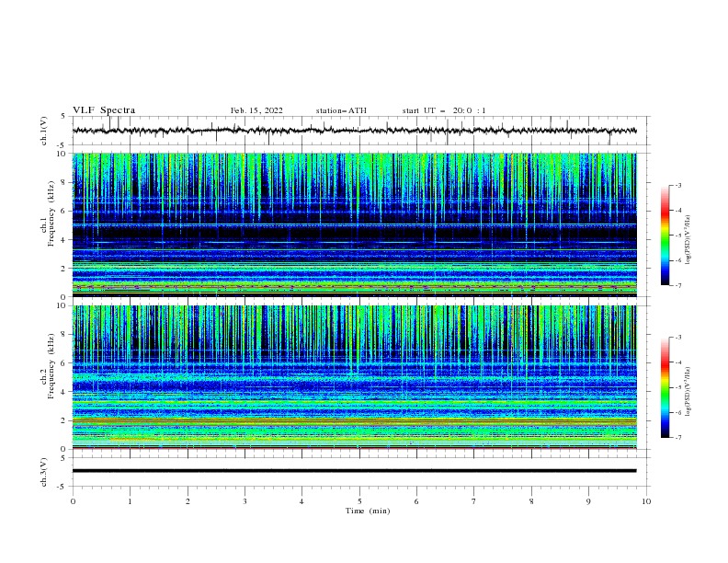Click the "-3" tick on lower colorbar
The image size is (728, 563).
(x=678, y=338)
